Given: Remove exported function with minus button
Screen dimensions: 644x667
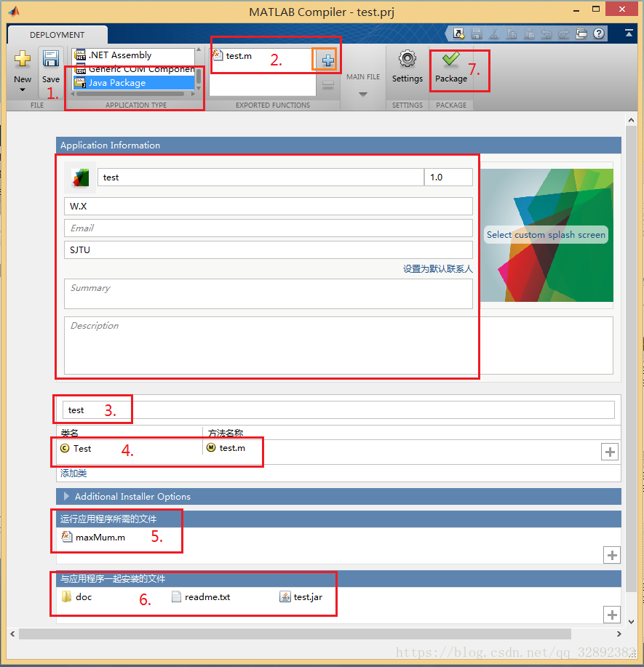Looking at the screenshot, I should [x=327, y=84].
